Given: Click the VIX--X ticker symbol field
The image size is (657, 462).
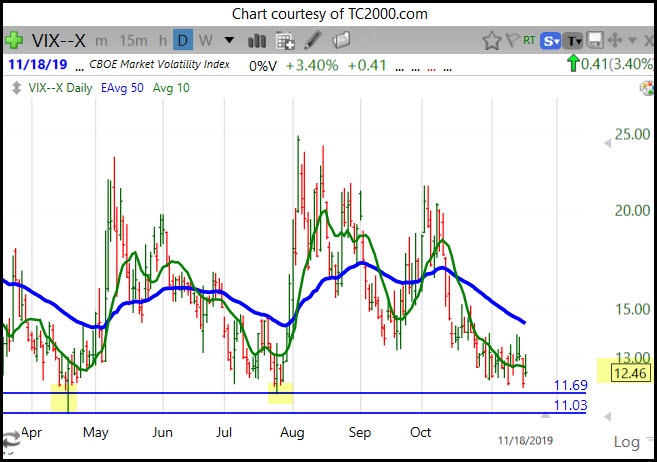Looking at the screenshot, I should pos(59,41).
